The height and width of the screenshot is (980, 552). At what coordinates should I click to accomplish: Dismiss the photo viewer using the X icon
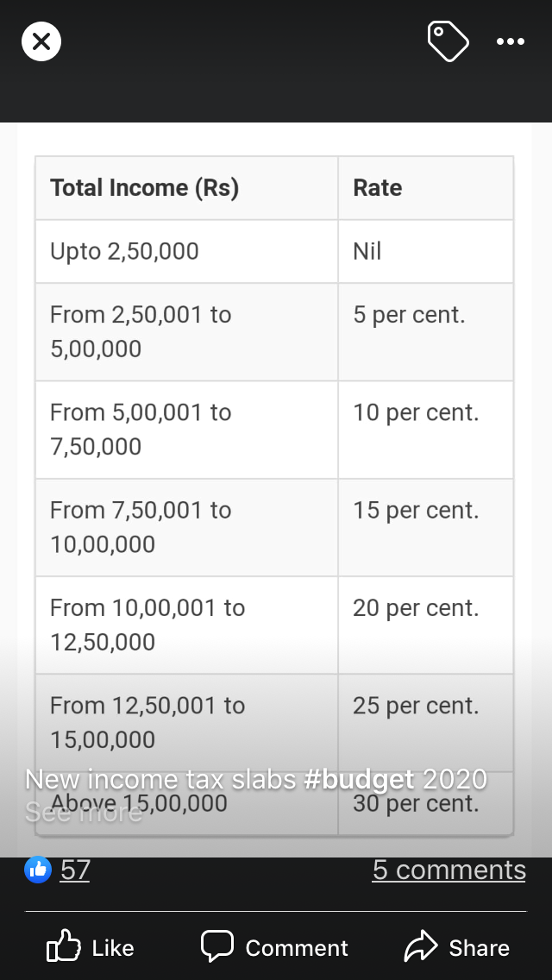(41, 41)
